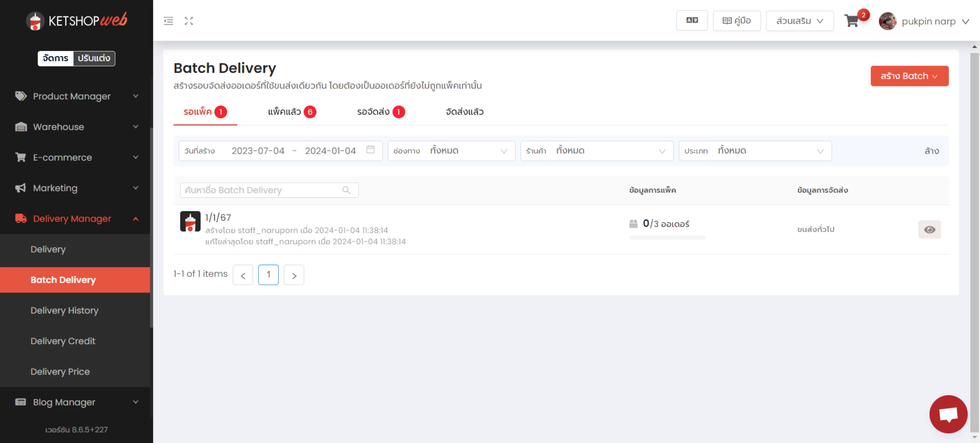Open the language translation icon button

click(692, 20)
